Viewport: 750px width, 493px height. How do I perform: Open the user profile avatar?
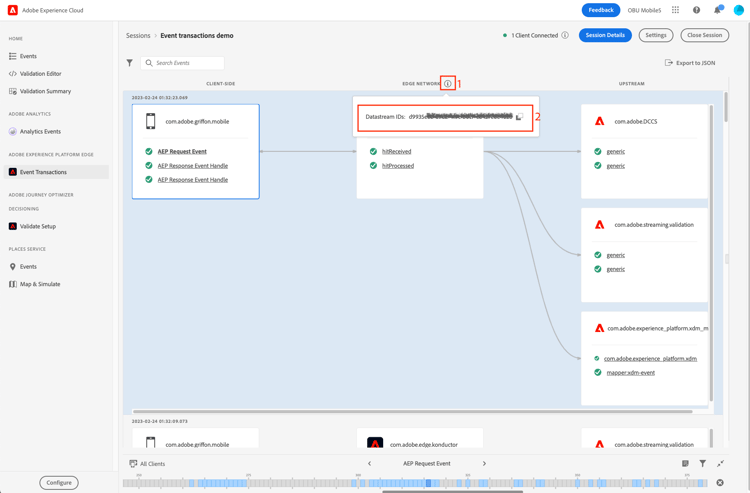click(x=739, y=10)
